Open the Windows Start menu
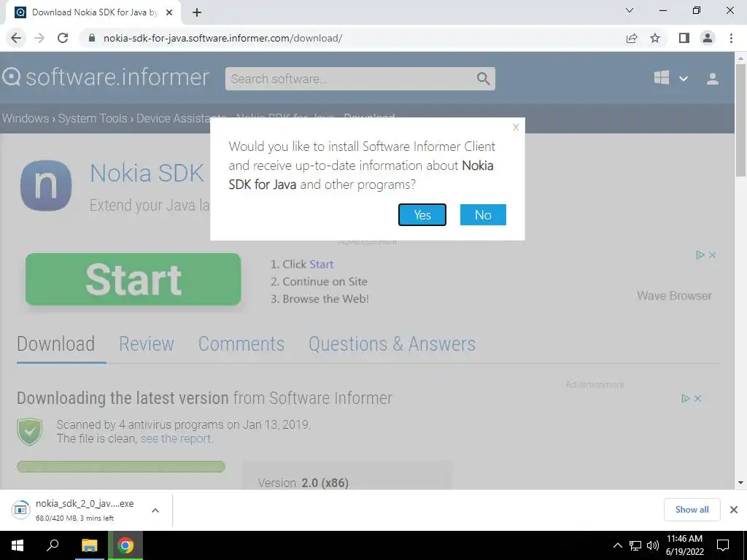 click(x=18, y=545)
